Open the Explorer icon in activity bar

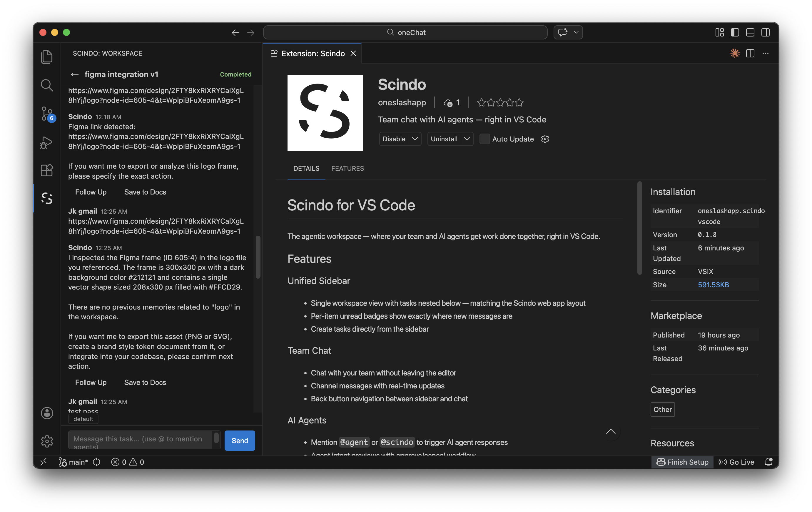47,57
